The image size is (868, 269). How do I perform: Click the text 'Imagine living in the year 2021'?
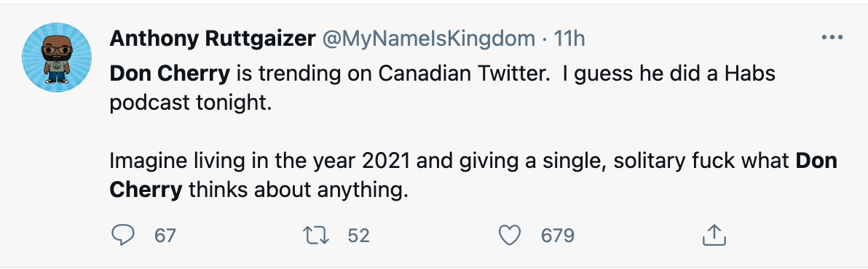coord(260,161)
